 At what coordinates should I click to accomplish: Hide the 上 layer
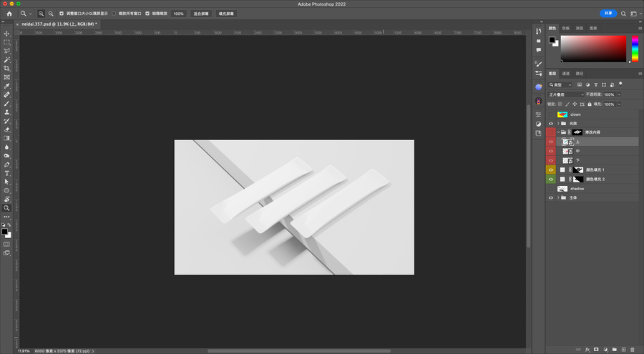pyautogui.click(x=551, y=142)
